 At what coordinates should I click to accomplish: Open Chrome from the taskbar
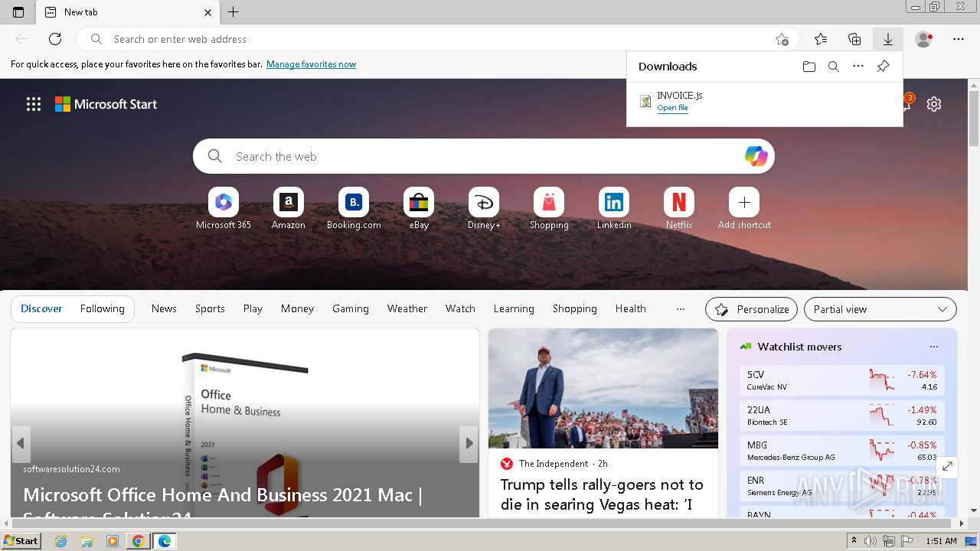coord(138,541)
